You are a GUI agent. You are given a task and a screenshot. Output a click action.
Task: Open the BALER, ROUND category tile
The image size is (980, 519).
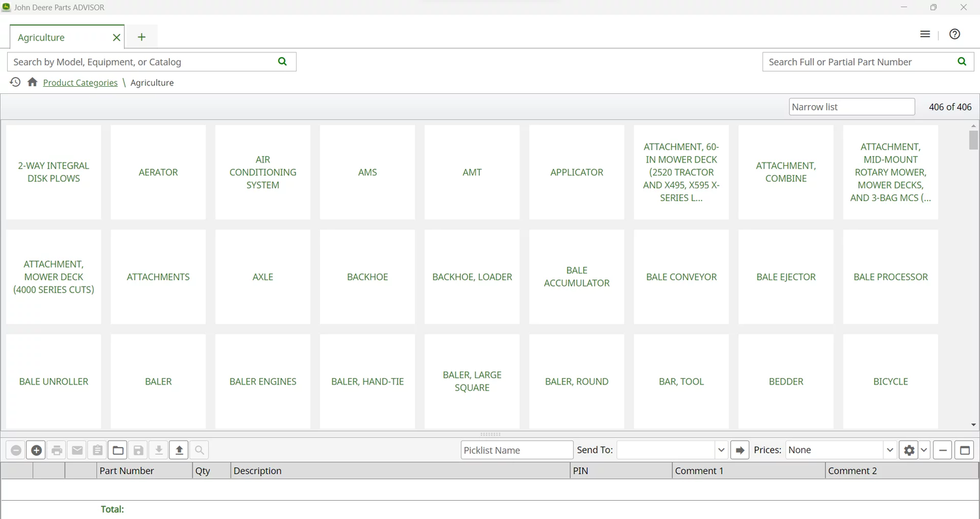[x=576, y=381]
